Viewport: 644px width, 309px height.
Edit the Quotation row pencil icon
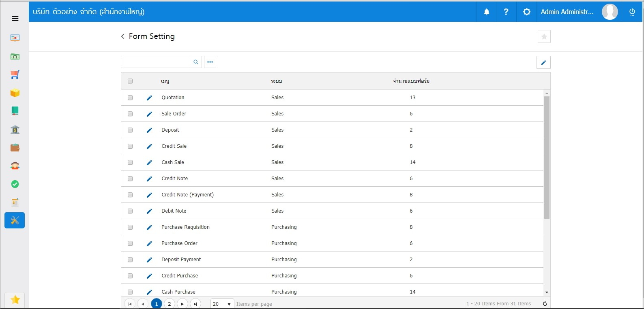click(x=149, y=98)
